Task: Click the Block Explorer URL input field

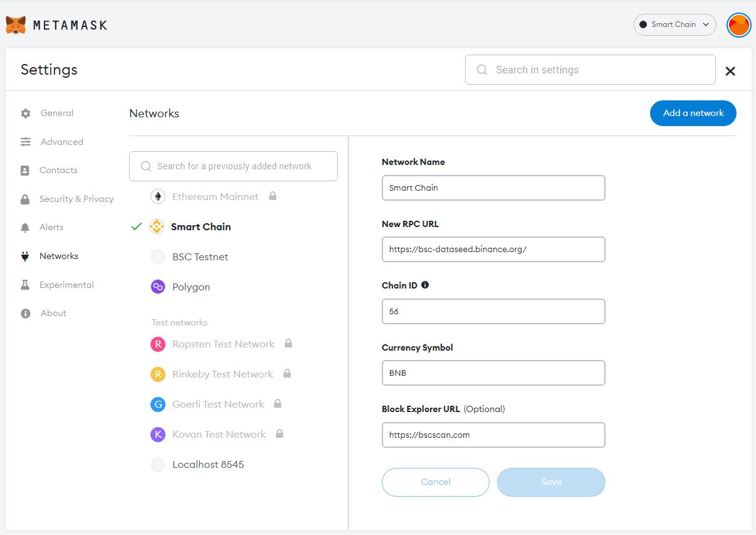Action: (x=493, y=435)
